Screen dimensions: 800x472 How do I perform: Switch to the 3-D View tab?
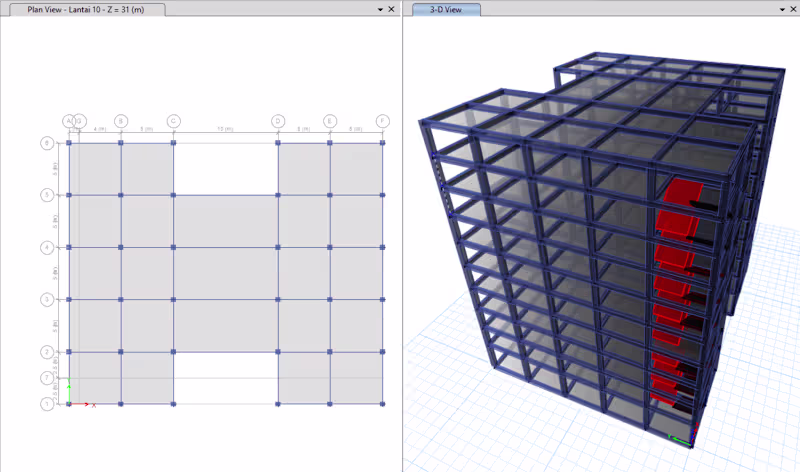pos(446,9)
